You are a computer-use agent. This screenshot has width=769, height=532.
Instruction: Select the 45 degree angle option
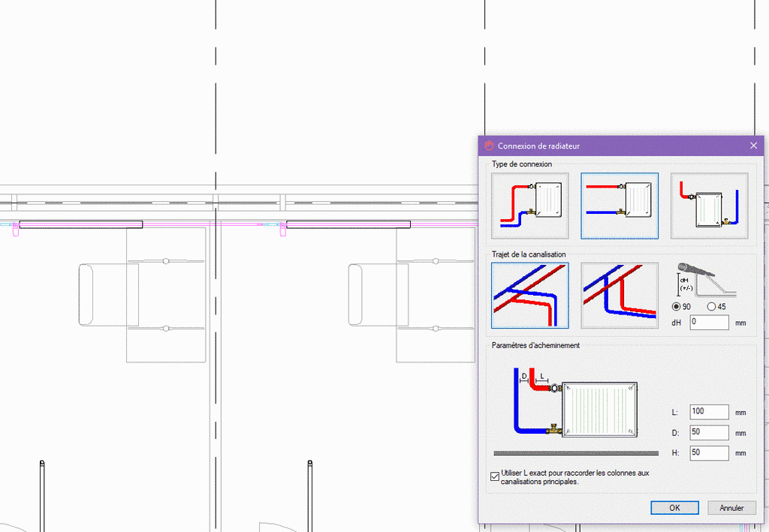point(711,307)
